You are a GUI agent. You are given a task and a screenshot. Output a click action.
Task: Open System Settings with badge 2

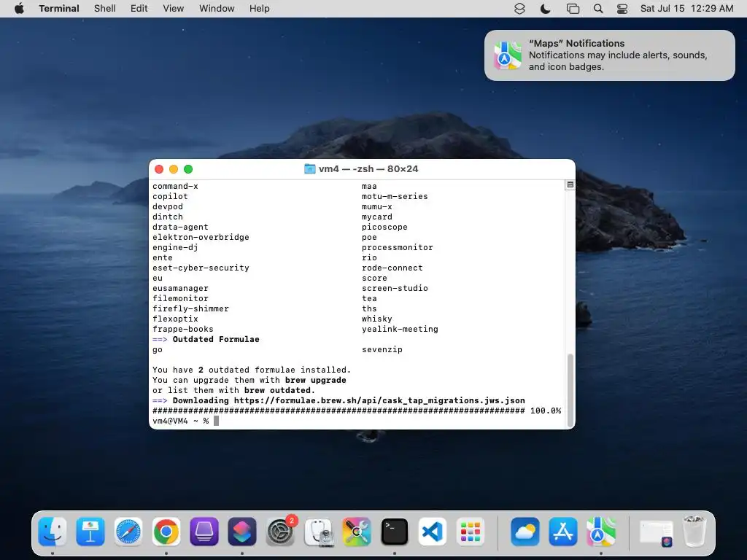(x=280, y=531)
